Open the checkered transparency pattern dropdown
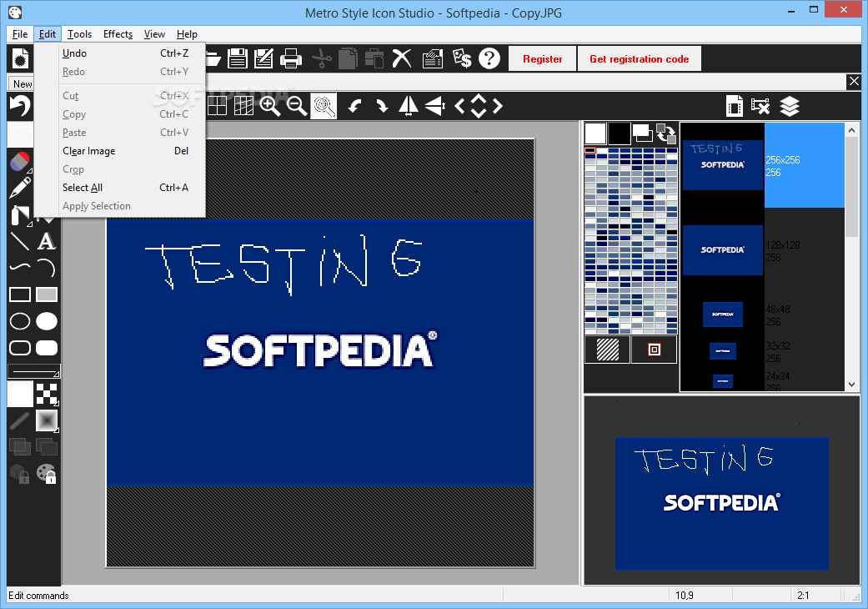This screenshot has width=868, height=609. [47, 395]
